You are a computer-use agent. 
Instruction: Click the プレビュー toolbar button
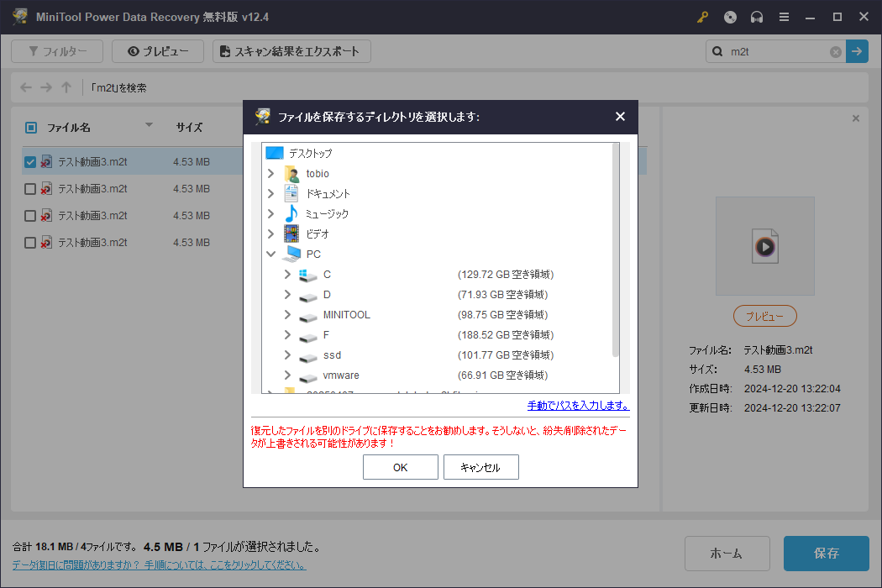click(x=158, y=51)
